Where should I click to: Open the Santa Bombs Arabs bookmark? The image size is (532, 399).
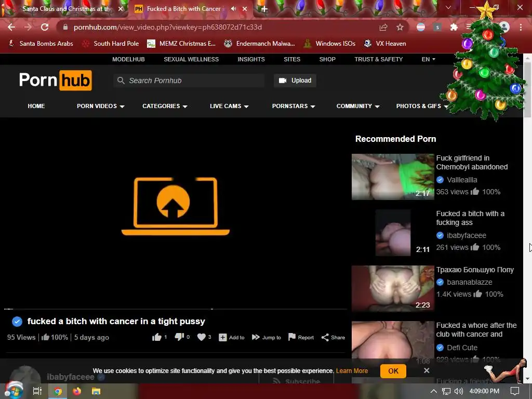click(x=41, y=44)
